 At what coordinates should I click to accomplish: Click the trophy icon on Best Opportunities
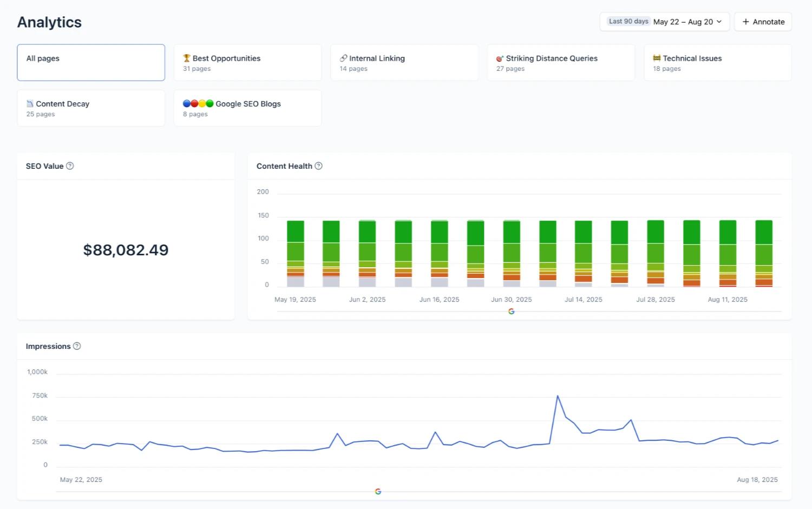(187, 58)
